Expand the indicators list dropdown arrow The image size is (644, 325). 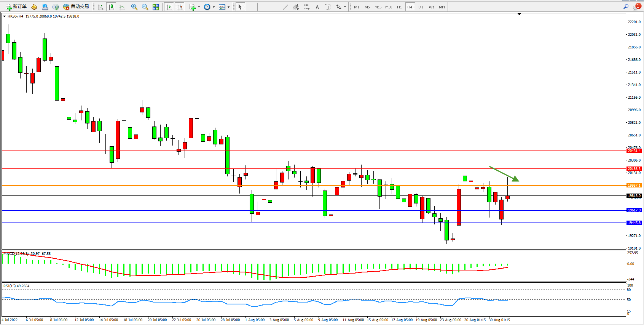[199, 7]
